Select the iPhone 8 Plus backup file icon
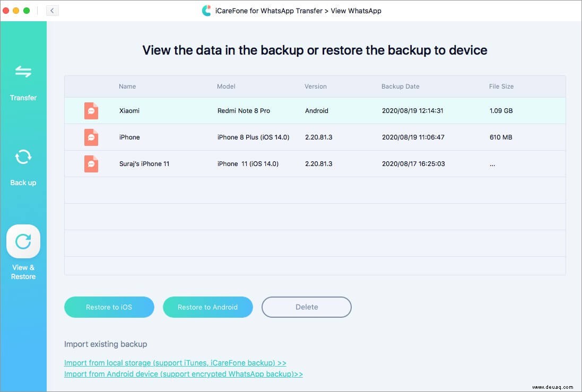The image size is (582, 392). click(91, 137)
